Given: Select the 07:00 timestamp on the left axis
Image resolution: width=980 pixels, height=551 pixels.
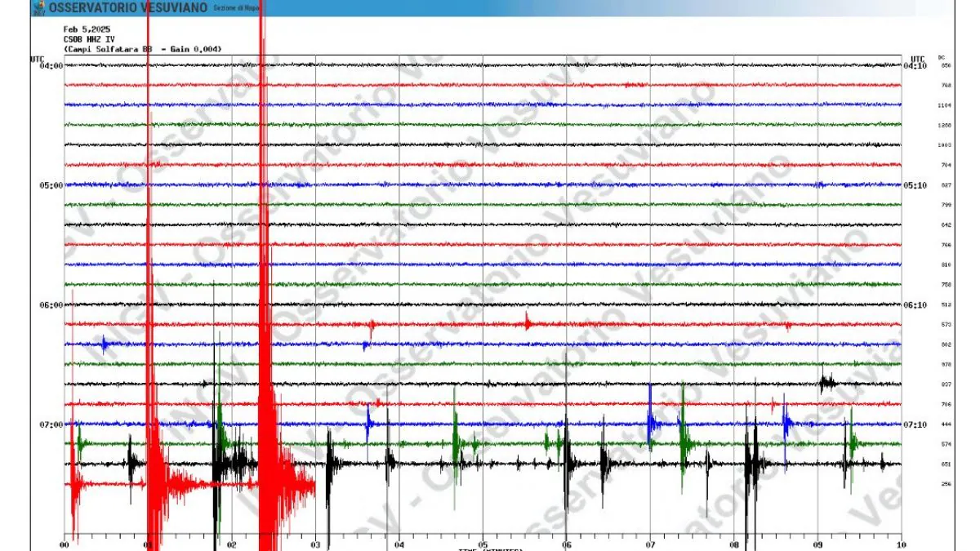Looking at the screenshot, I should point(50,424).
